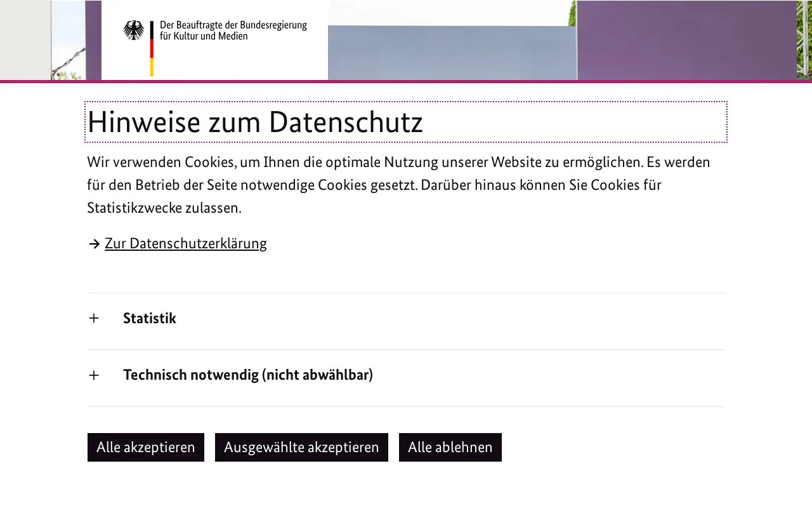Open the Zur Datenschutzerklärung link
This screenshot has width=812, height=508.
(186, 243)
